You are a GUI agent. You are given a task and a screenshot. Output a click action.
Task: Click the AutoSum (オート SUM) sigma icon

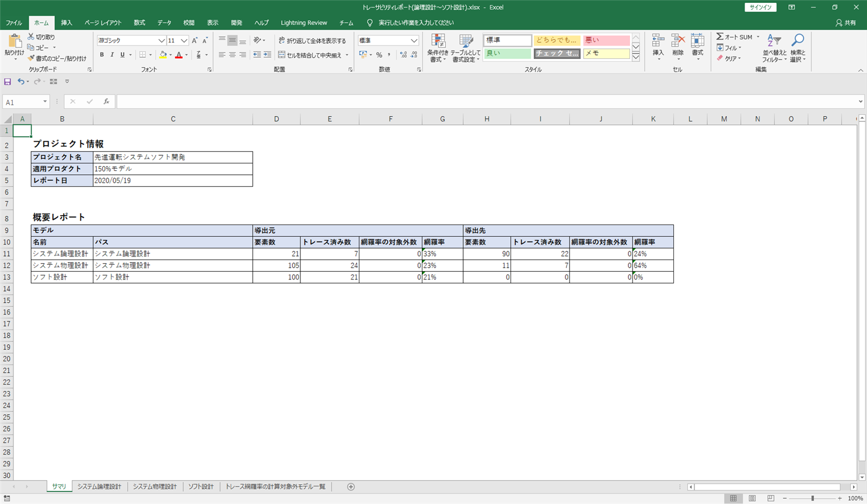pyautogui.click(x=720, y=37)
